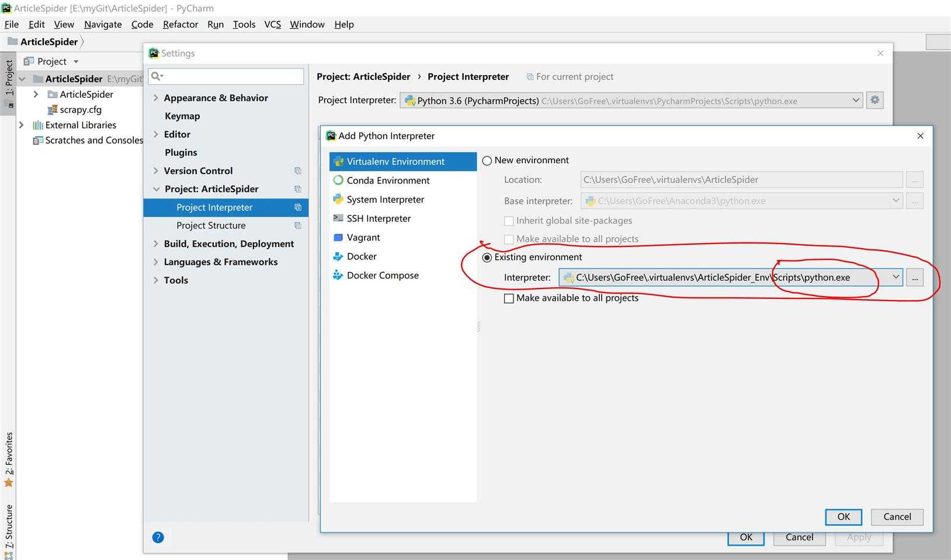Click the copy icon beside Project Interpreter
This screenshot has height=560, width=951.
click(298, 207)
